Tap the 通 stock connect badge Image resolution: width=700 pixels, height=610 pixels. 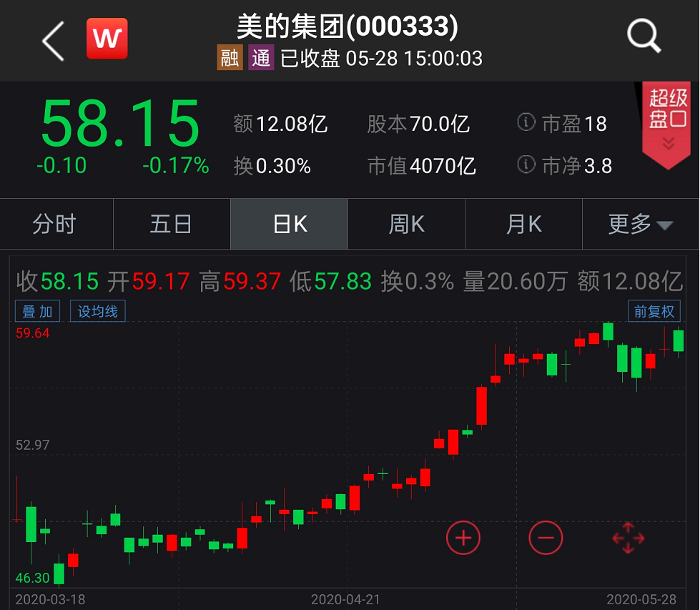click(x=261, y=58)
